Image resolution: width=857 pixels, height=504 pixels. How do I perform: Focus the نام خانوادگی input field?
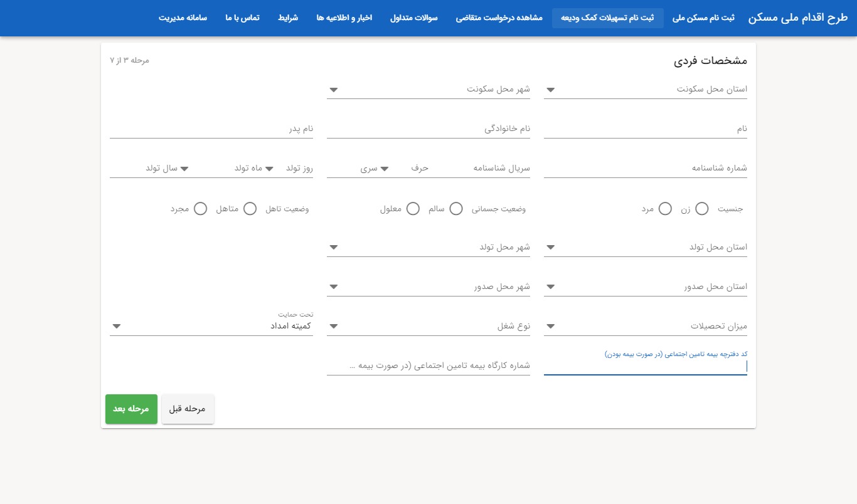[x=428, y=129]
